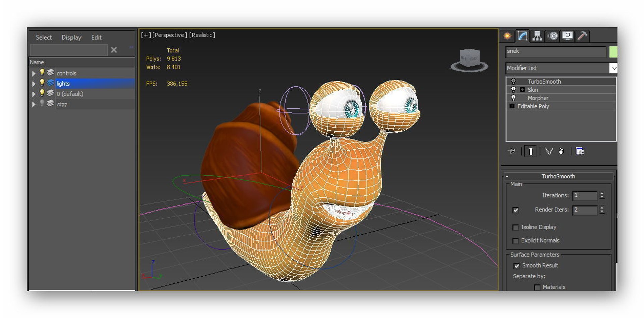Expand Editable Poly sub-objects plus
Screen dimensions: 644x318
[512, 106]
